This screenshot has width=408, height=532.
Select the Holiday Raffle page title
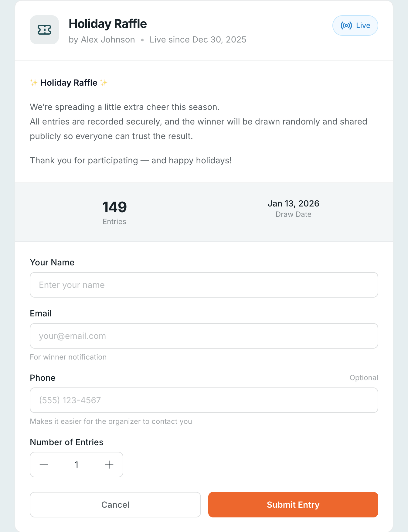pos(108,24)
